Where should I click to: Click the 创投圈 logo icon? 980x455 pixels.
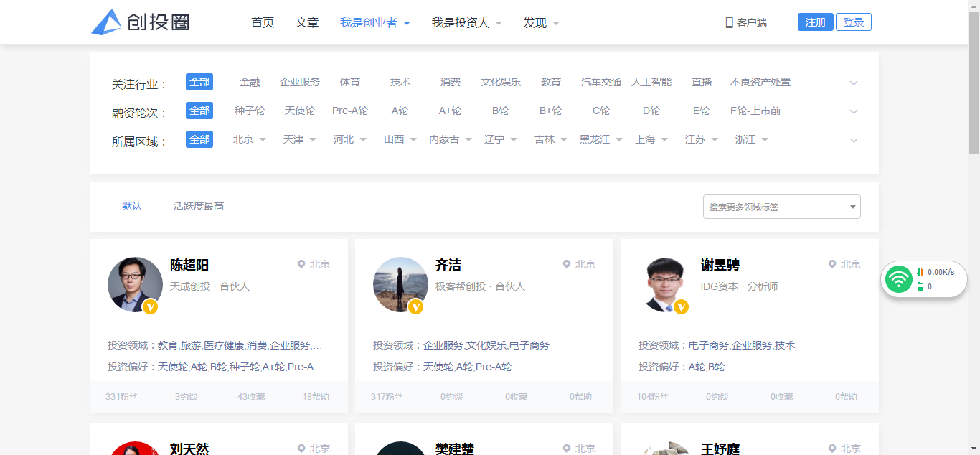106,22
